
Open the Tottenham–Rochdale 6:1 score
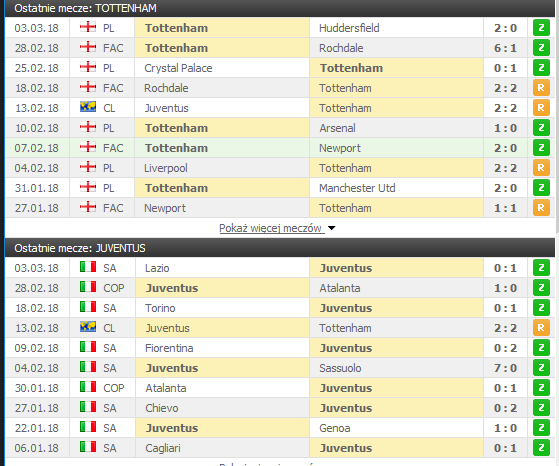tap(506, 48)
